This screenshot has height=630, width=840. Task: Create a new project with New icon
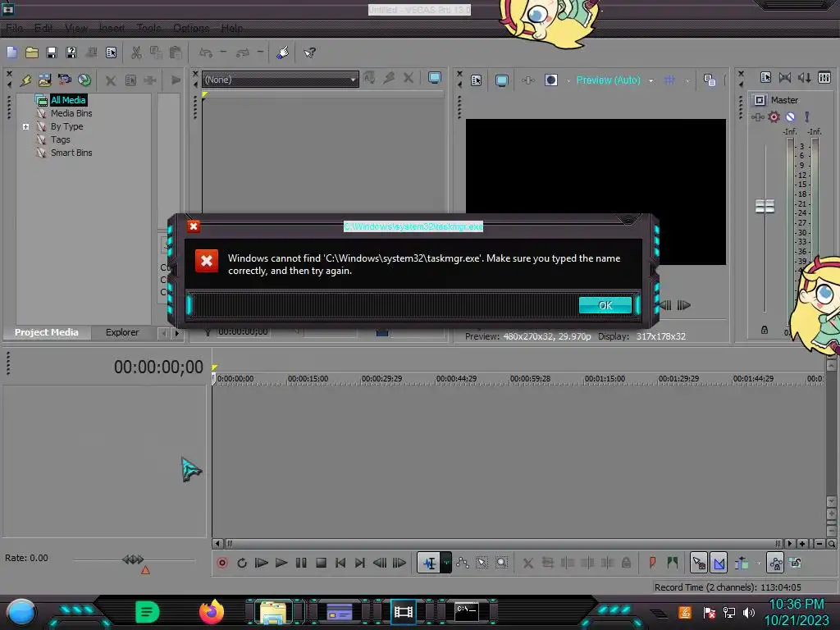point(11,52)
